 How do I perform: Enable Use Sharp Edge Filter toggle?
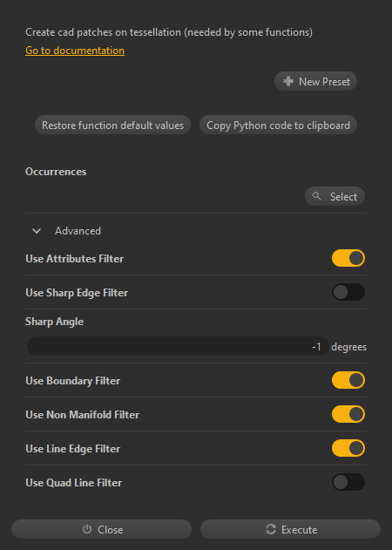pyautogui.click(x=348, y=292)
